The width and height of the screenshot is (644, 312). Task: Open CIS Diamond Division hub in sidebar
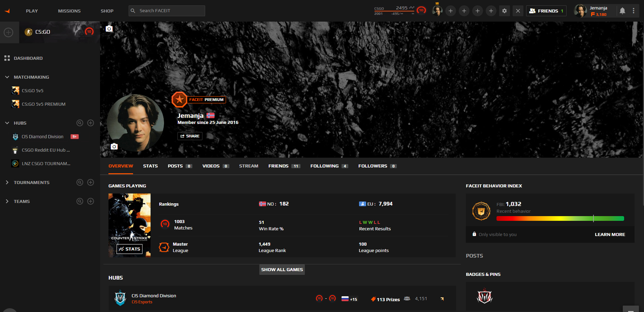42,136
